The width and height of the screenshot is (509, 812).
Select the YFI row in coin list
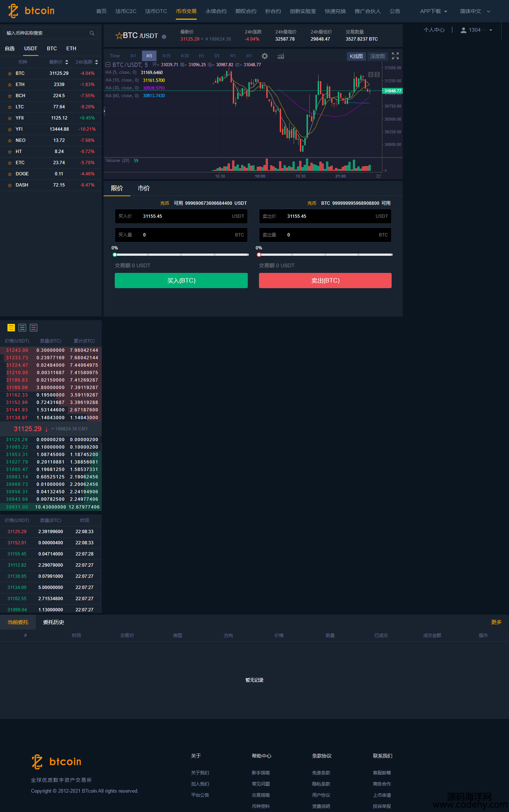coord(51,129)
